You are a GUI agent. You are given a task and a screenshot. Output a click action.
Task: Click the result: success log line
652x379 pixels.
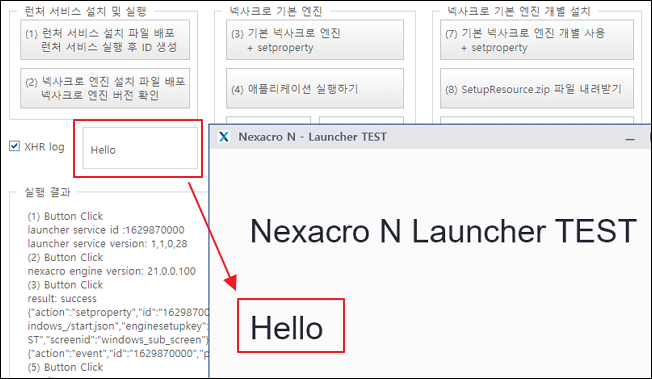pyautogui.click(x=62, y=298)
